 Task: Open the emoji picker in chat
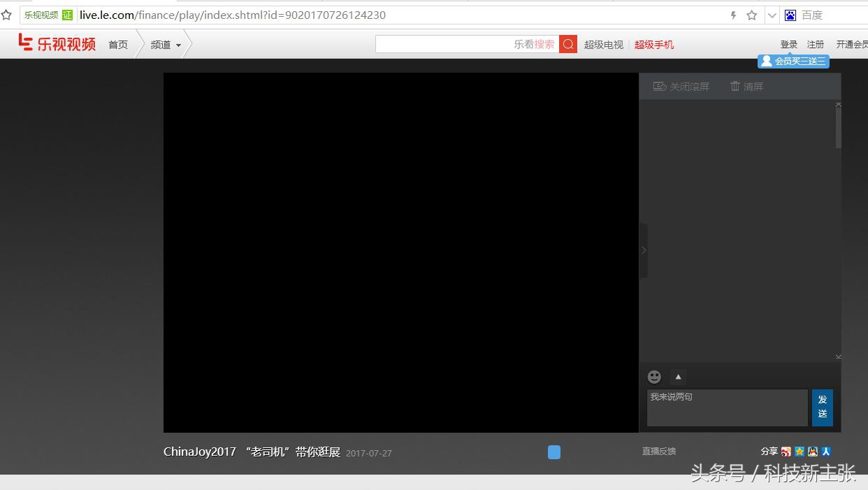654,377
